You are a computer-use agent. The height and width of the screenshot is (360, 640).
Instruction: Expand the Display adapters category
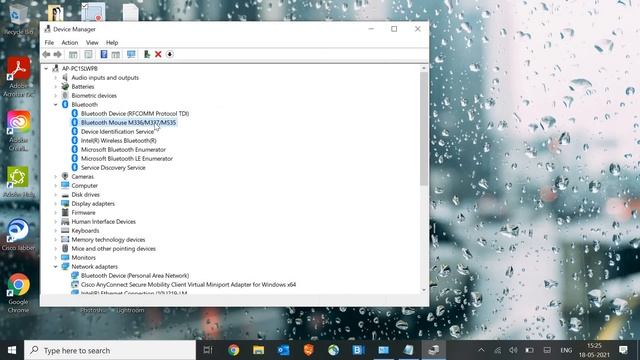pos(56,204)
